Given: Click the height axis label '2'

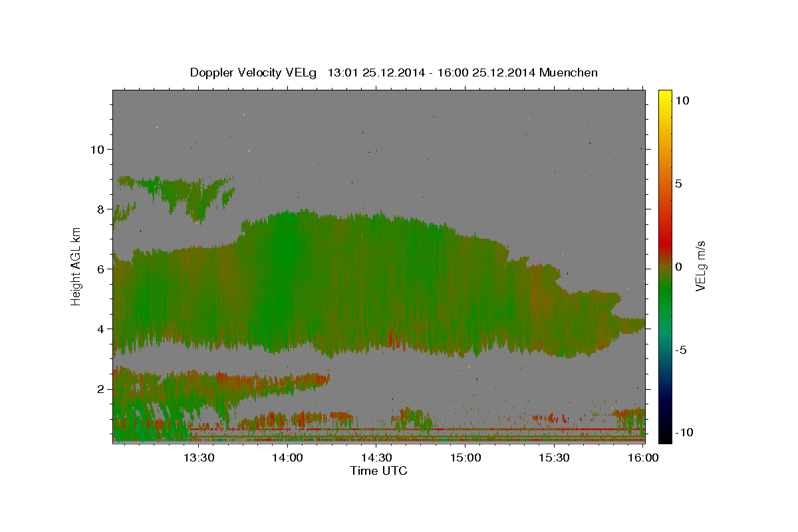Looking at the screenshot, I should [x=100, y=388].
